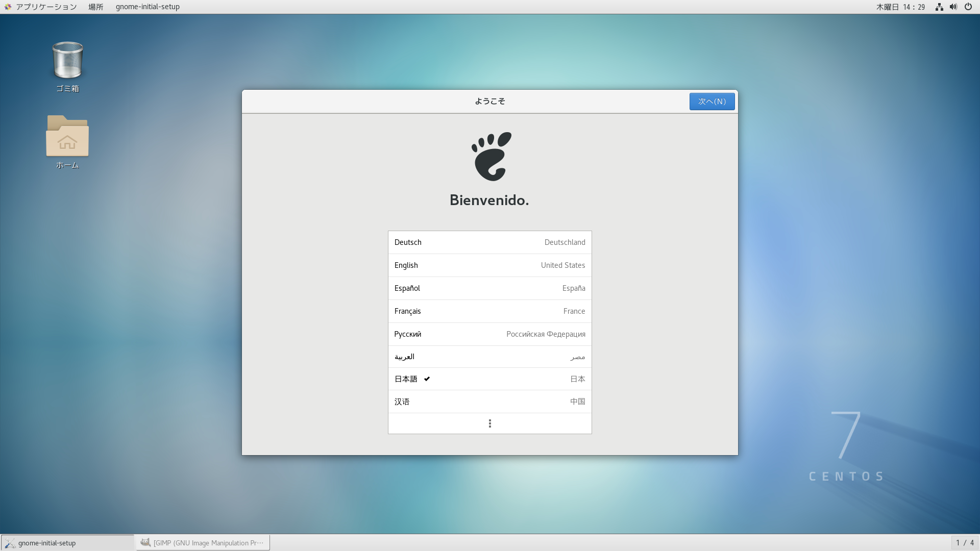The width and height of the screenshot is (980, 551).
Task: Click the 次へ(N) next button
Action: click(x=712, y=102)
